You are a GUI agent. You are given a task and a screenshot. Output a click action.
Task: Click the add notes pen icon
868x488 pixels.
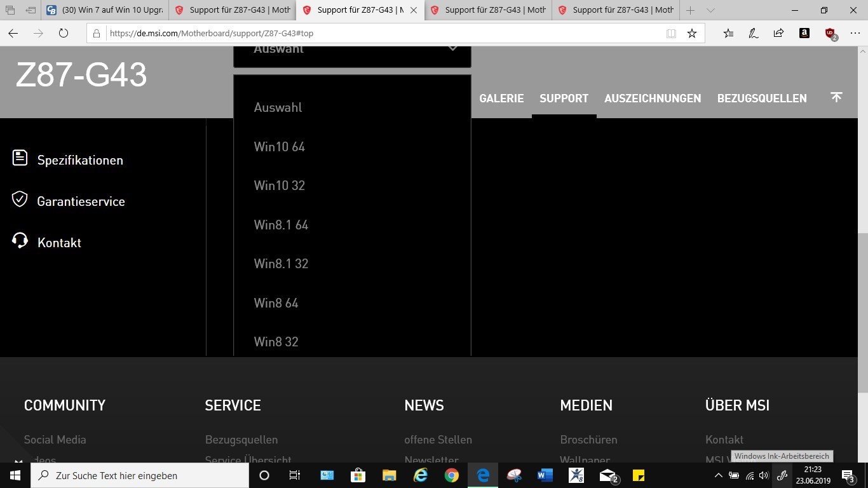point(754,34)
